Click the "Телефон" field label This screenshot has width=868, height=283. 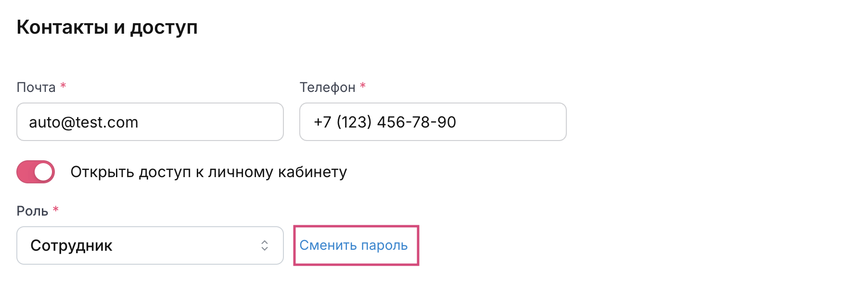pos(327,87)
